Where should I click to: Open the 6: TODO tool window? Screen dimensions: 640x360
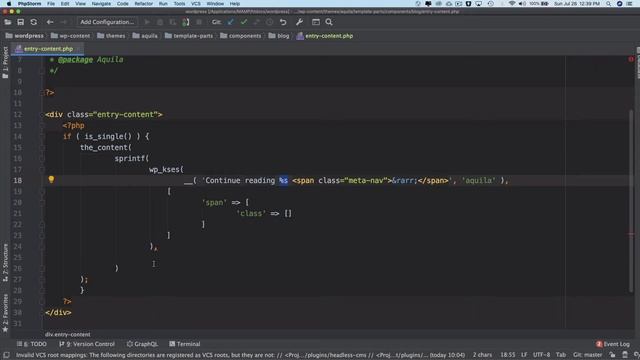31,344
